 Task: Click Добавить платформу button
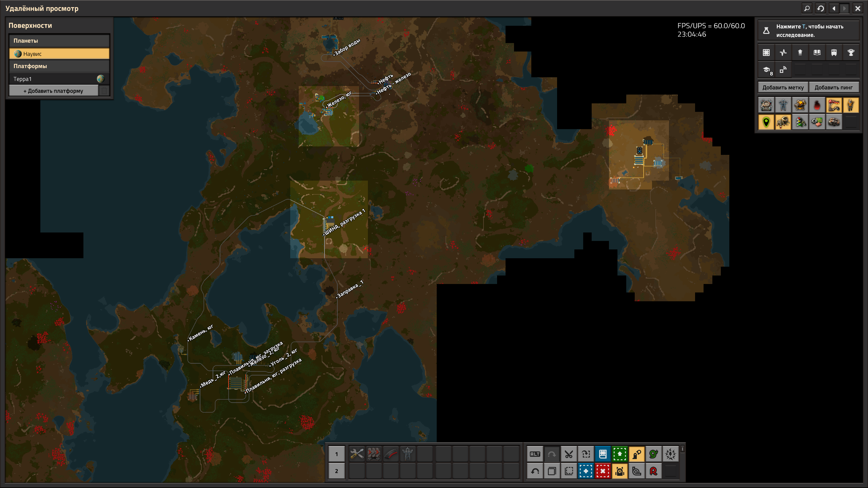[x=54, y=91]
